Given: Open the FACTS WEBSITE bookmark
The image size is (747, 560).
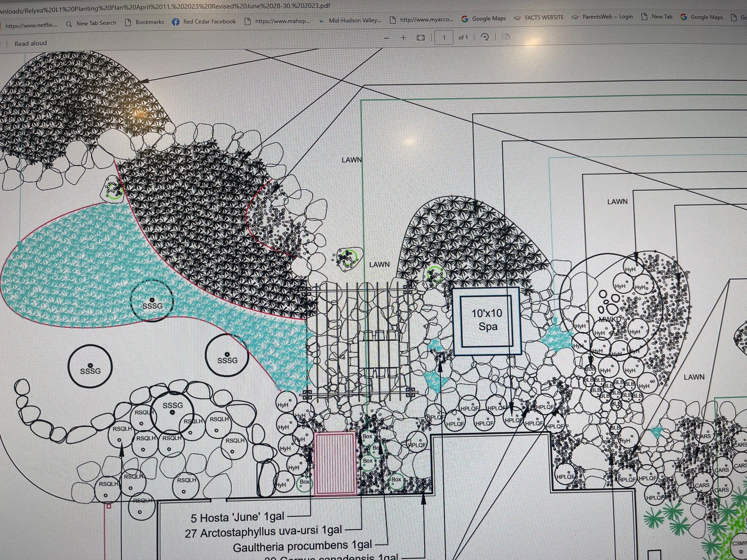Looking at the screenshot, I should coord(539,18).
